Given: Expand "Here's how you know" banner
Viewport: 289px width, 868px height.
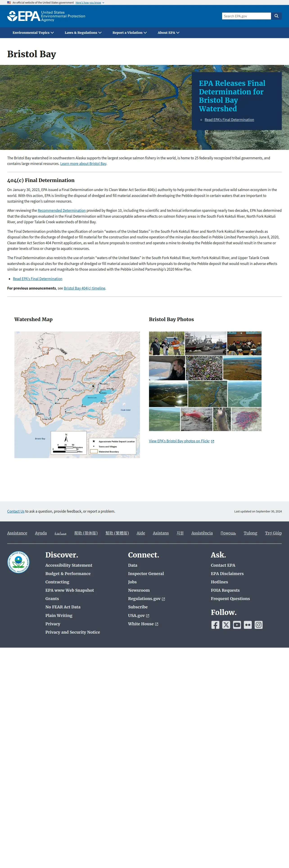Looking at the screenshot, I should 90,2.
